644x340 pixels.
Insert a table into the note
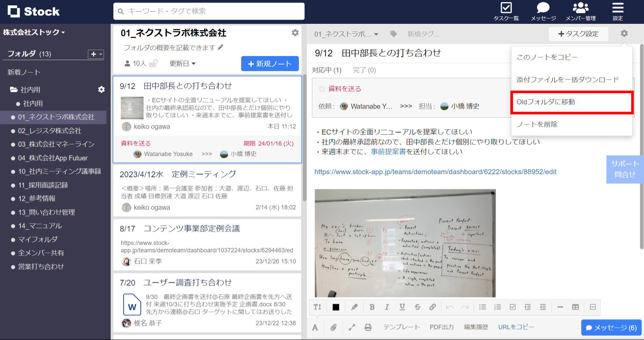coord(575,307)
